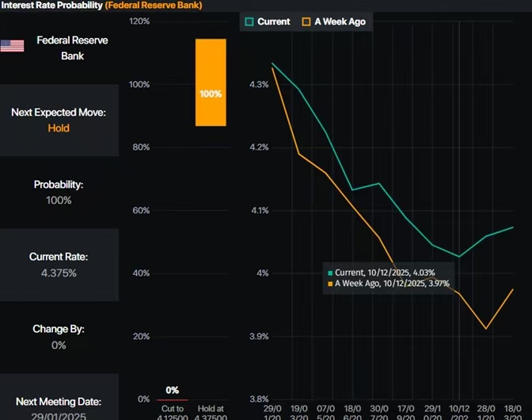Image resolution: width=532 pixels, height=420 pixels.
Task: Toggle the Current series legend checkbox
Action: [x=249, y=21]
